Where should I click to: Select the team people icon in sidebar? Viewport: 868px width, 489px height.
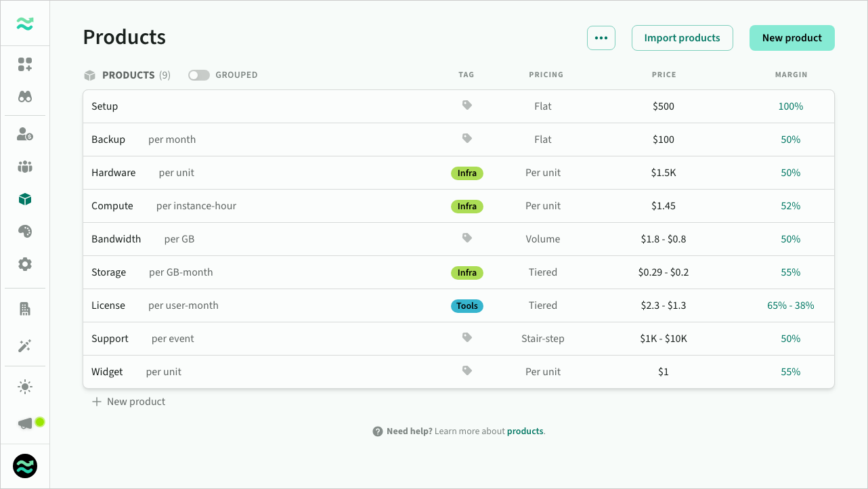pos(25,167)
